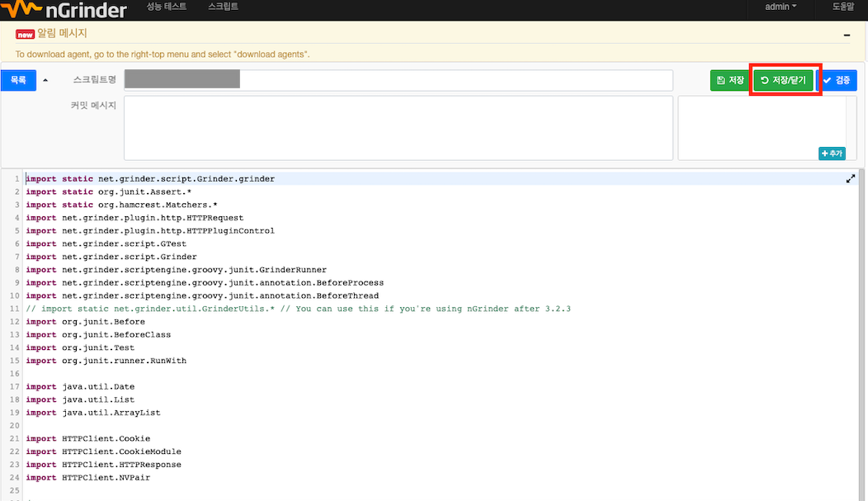Click the code editor vertical scrollbar
This screenshot has height=501, width=868.
[x=861, y=335]
